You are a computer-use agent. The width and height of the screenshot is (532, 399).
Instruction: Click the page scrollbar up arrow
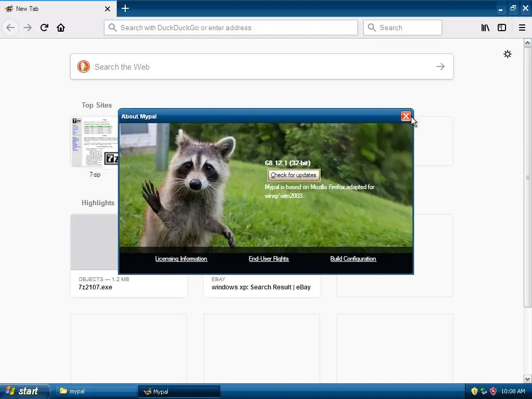pyautogui.click(x=527, y=43)
